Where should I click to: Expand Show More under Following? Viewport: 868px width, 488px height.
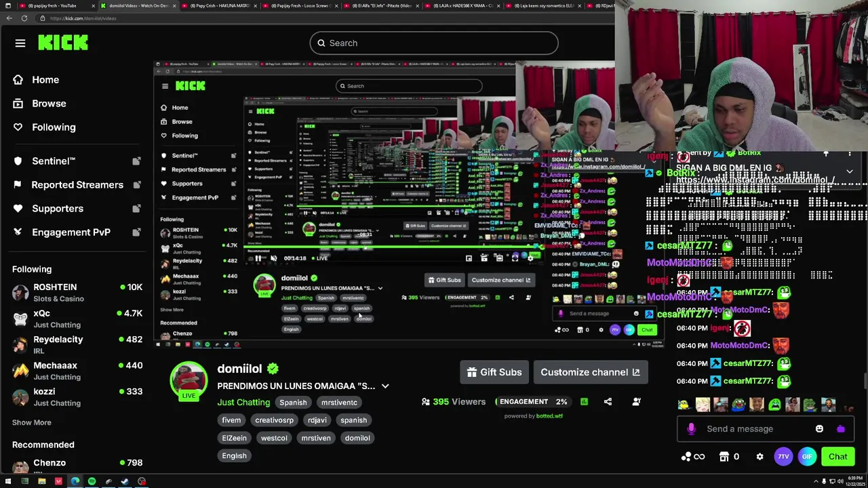tap(31, 422)
